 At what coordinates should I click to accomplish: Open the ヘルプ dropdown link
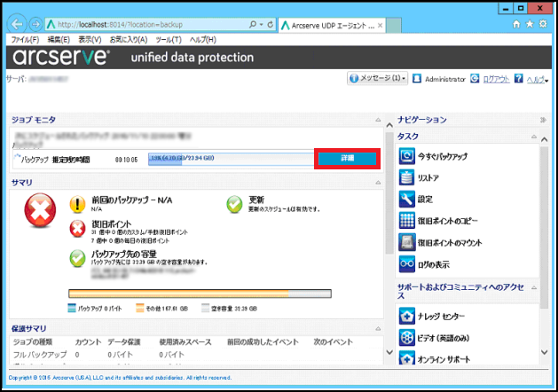pyautogui.click(x=538, y=80)
